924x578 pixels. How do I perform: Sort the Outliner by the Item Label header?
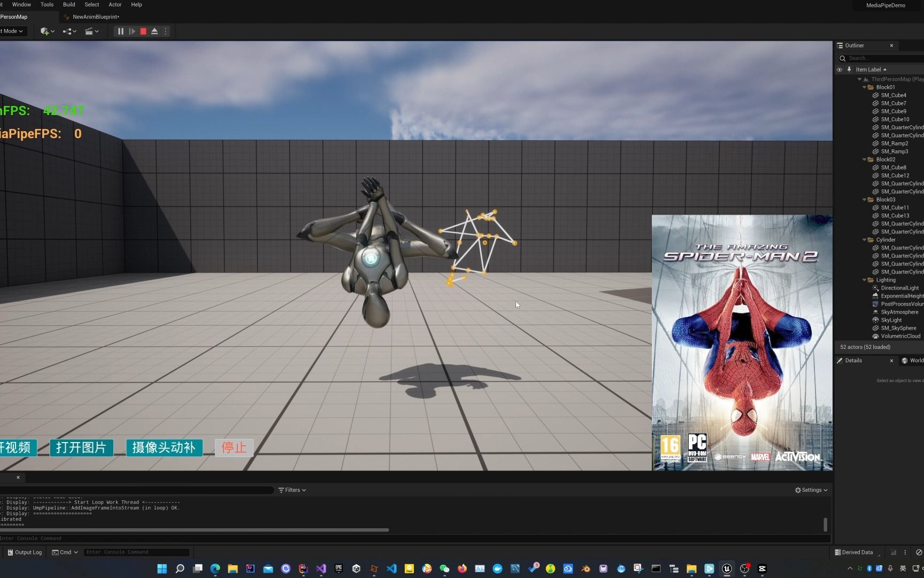tap(871, 70)
